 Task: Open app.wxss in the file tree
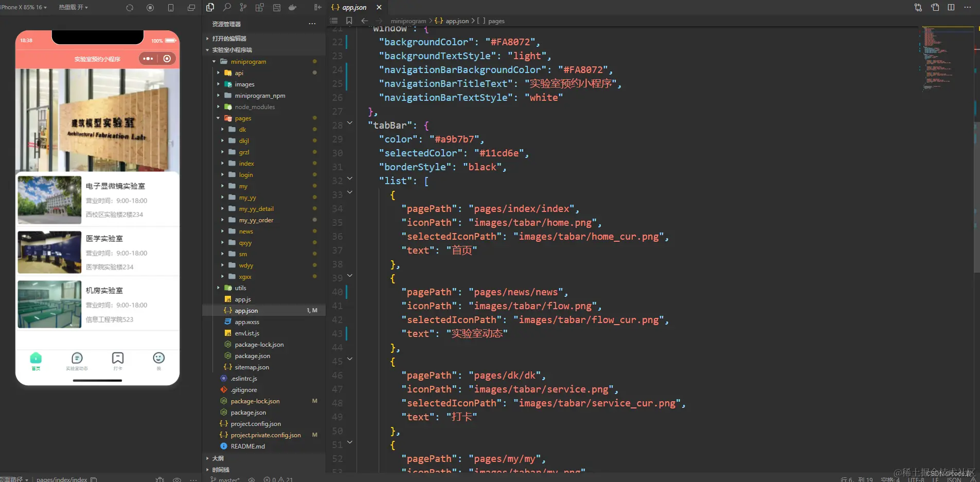264,322
